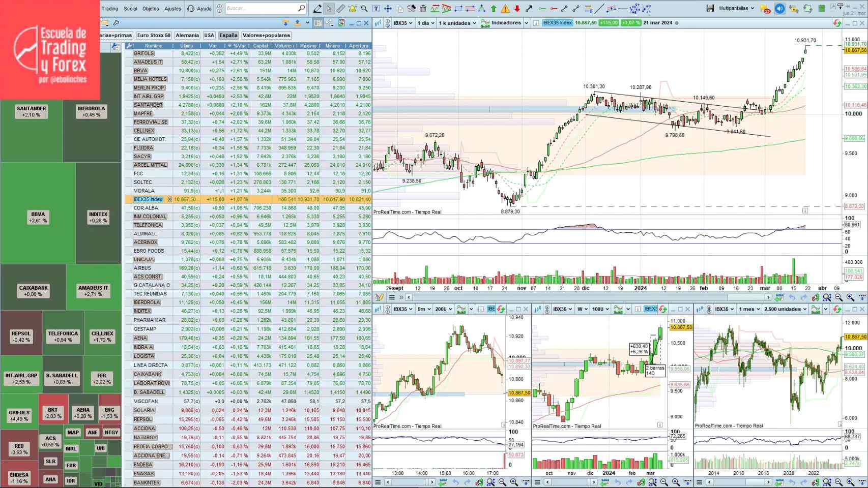868x488 pixels.
Task: Sort list by the %Var column header
Action: 238,46
